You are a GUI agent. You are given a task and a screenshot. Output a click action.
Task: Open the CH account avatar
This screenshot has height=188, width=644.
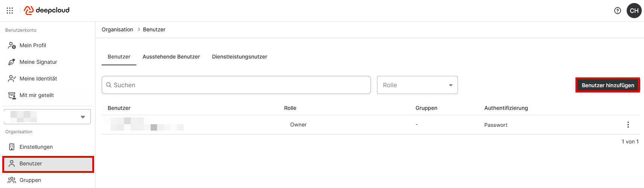tap(634, 11)
